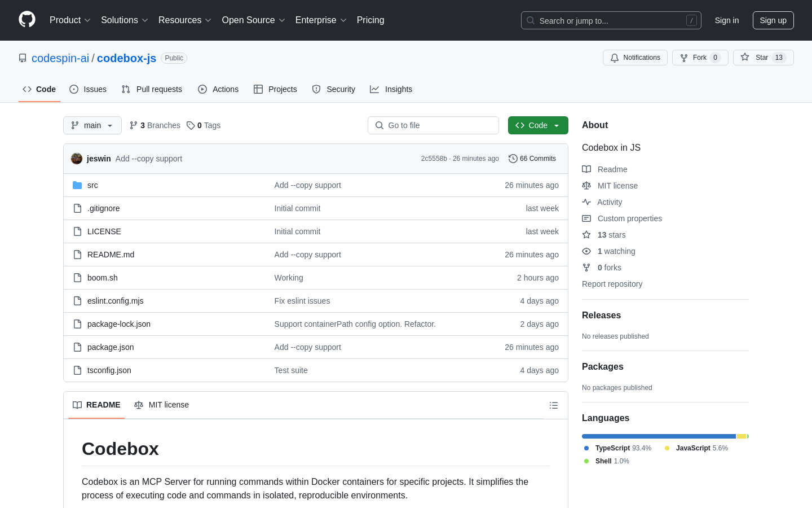Open commit hash 2c5558b

pos(434,159)
